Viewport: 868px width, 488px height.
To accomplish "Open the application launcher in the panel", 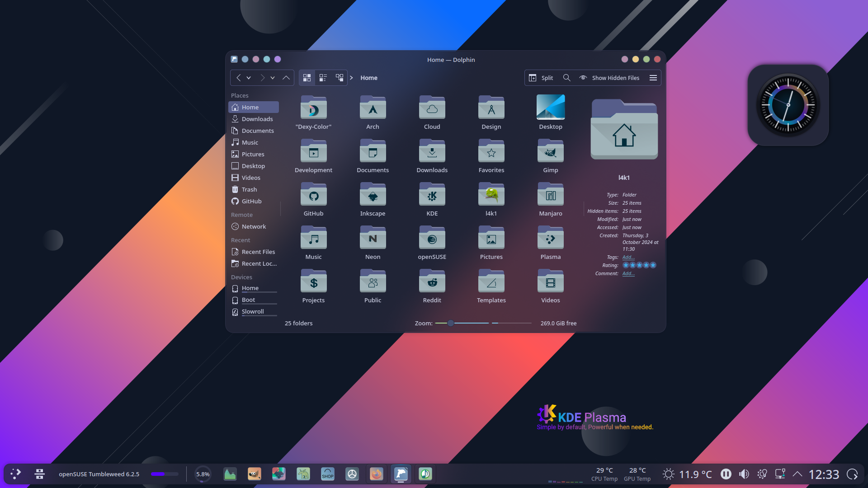I will pos(16,474).
